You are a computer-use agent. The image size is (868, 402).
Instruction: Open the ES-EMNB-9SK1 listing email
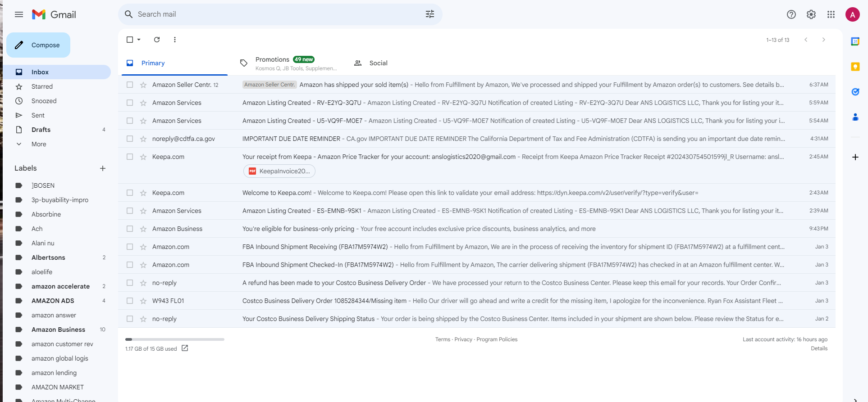point(477,211)
